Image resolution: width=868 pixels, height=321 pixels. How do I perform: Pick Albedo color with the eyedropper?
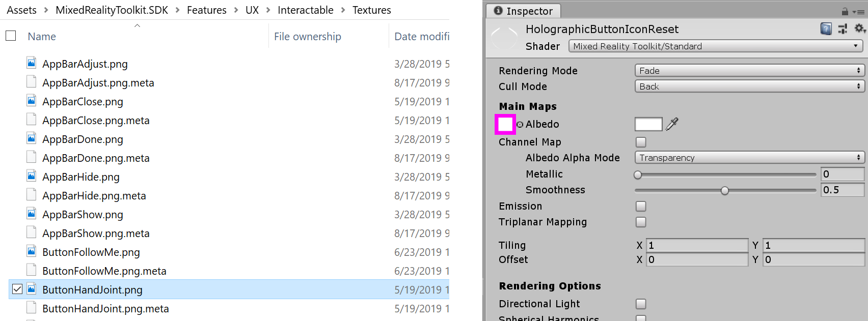coord(672,124)
